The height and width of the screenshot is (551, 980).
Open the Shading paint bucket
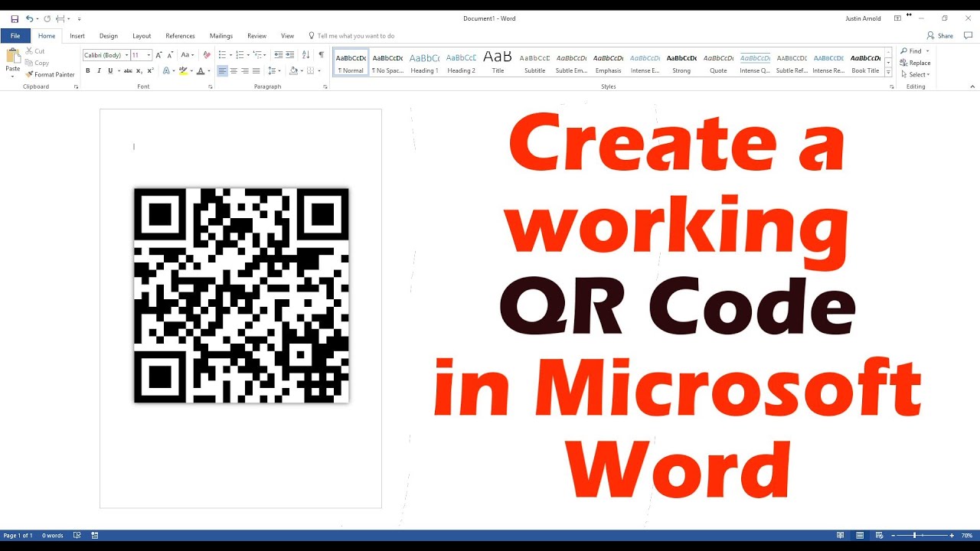292,70
